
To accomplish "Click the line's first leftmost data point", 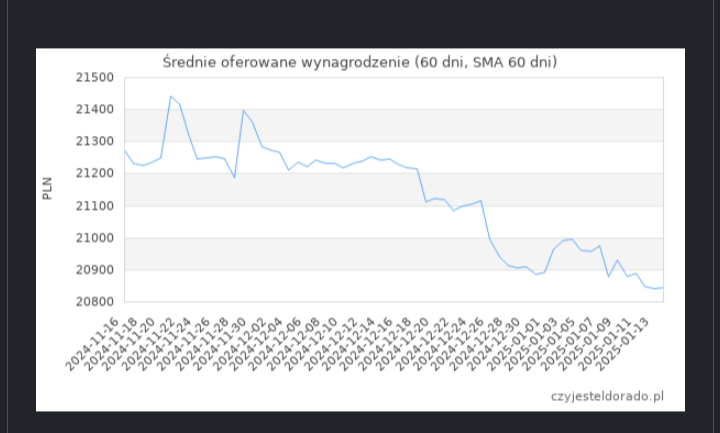I will click(124, 151).
